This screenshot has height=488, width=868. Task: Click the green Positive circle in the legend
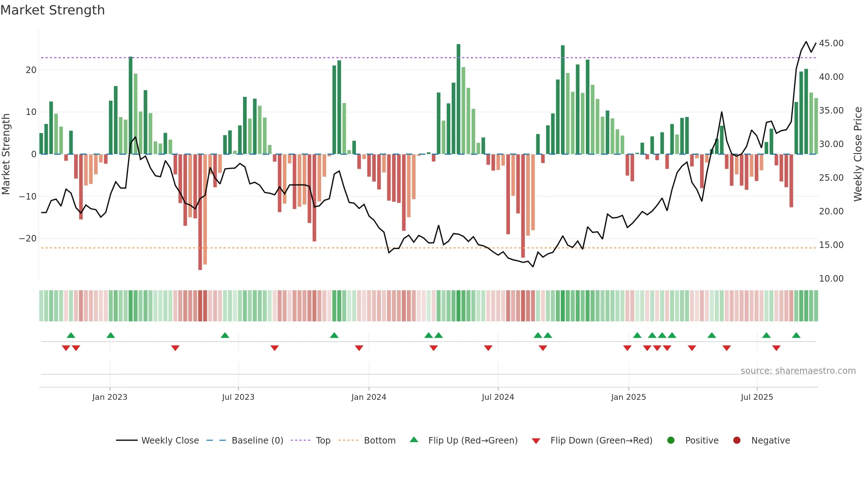click(671, 440)
